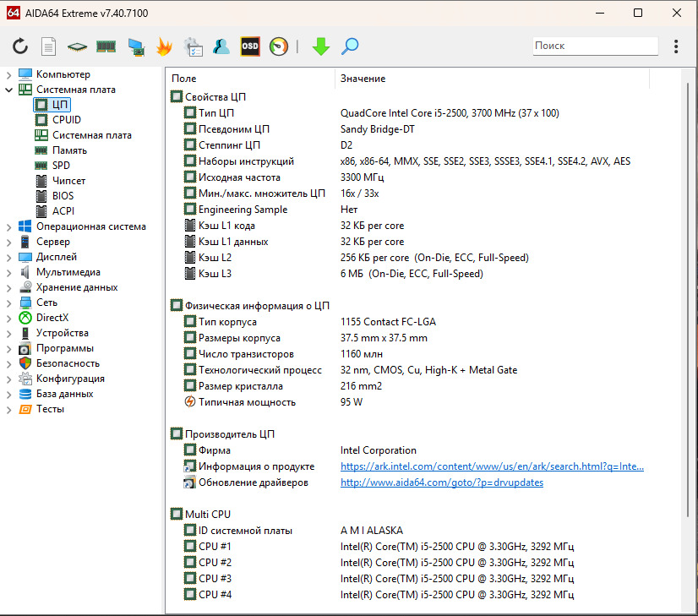Open the three-dot options menu
The height and width of the screenshot is (616, 698).
[676, 46]
